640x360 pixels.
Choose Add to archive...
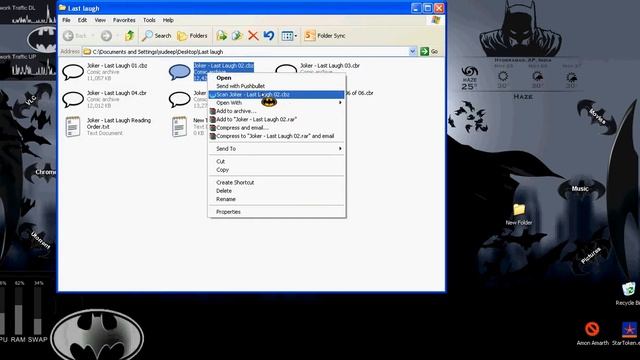point(277,111)
